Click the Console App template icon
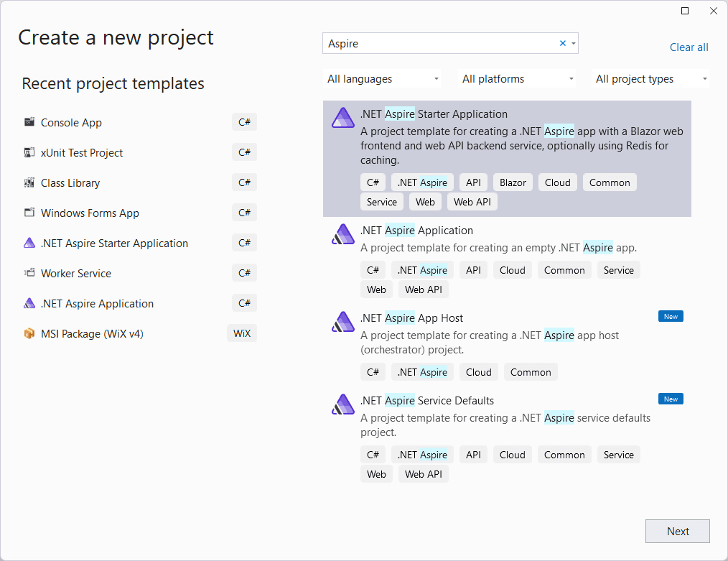Image resolution: width=728 pixels, height=561 pixels. tap(29, 122)
